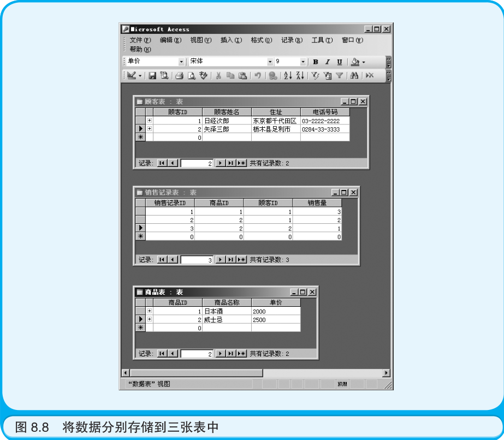Click the Insert Hyperlink globe icon
Screen dimensions: 504x440
coord(273,75)
